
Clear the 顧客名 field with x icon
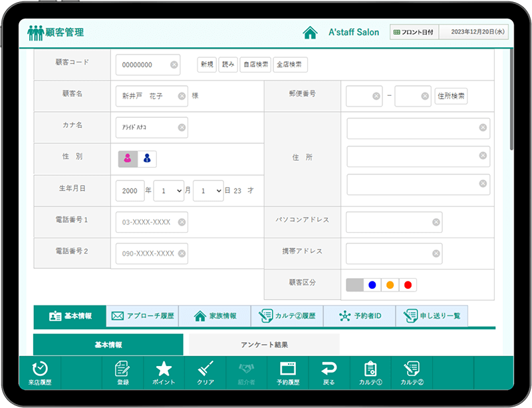[182, 96]
